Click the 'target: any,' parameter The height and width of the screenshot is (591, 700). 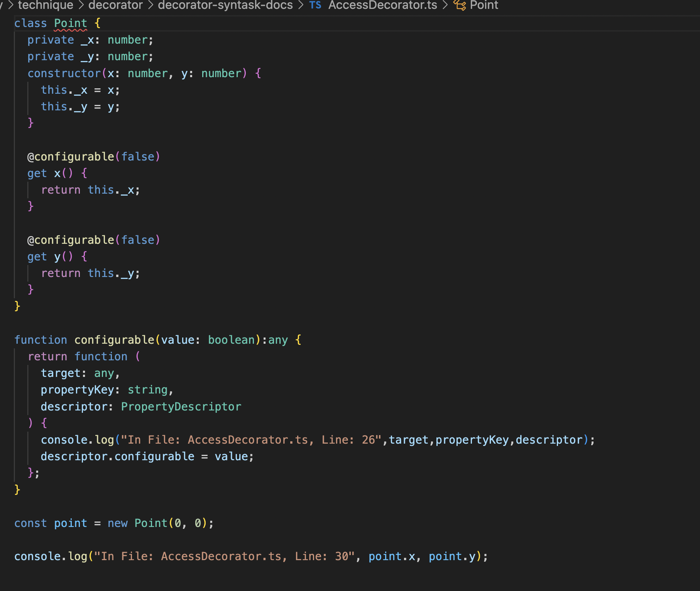[81, 373]
